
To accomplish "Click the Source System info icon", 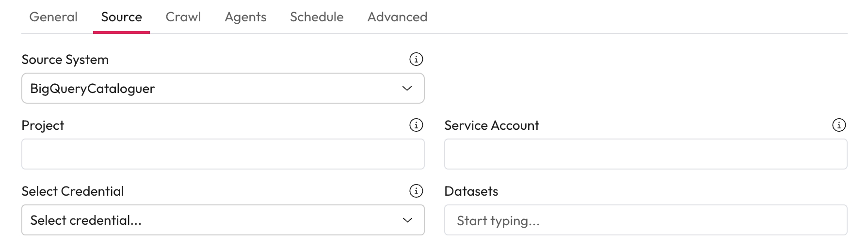I will pyautogui.click(x=416, y=60).
